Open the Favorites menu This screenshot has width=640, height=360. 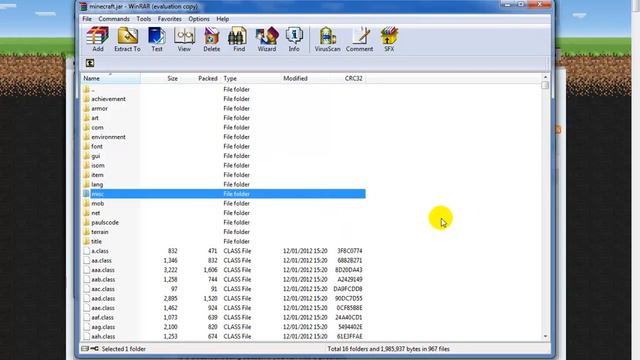(169, 19)
